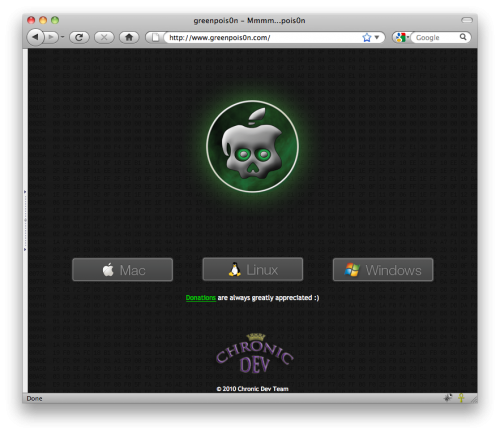
Task: Click the stop loading X button
Action: click(104, 37)
